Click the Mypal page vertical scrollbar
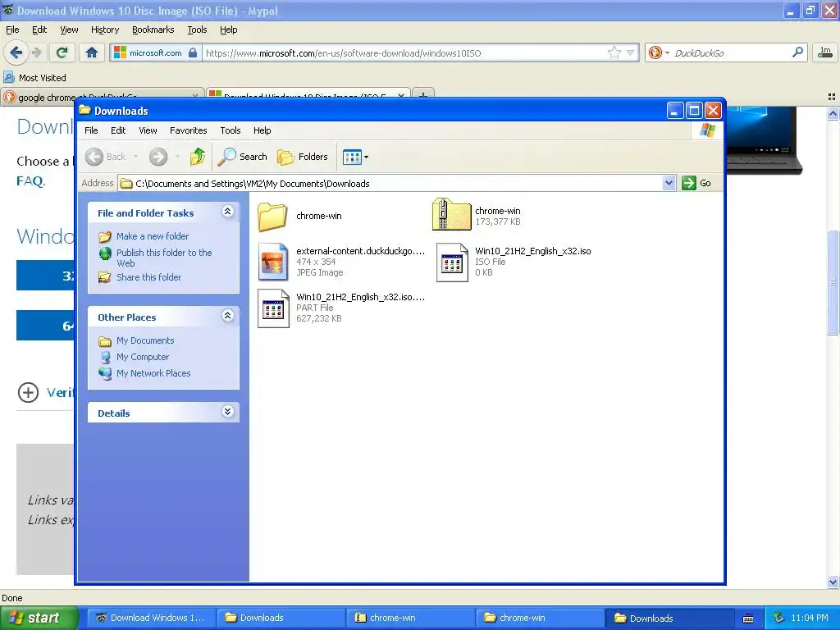840x630 pixels. 833,282
